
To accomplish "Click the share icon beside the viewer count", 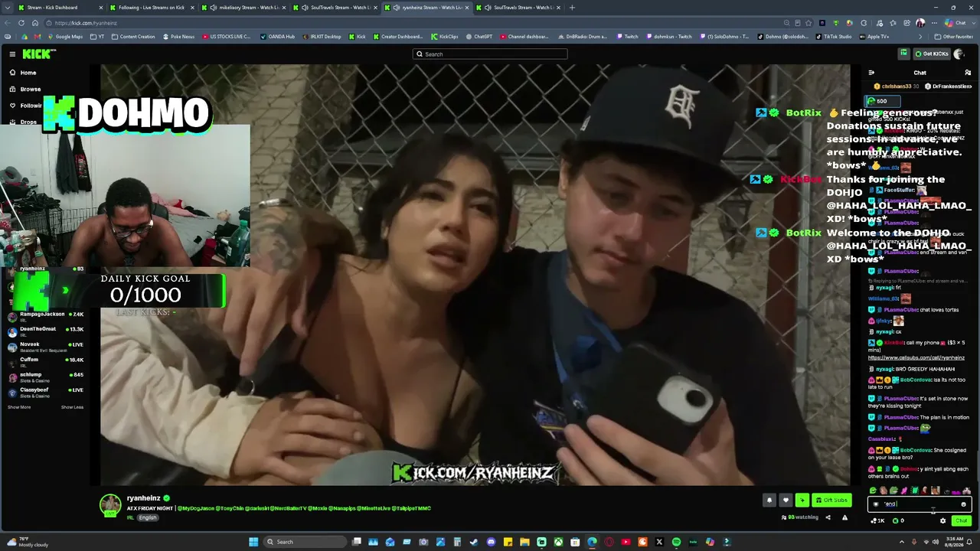I will point(828,517).
